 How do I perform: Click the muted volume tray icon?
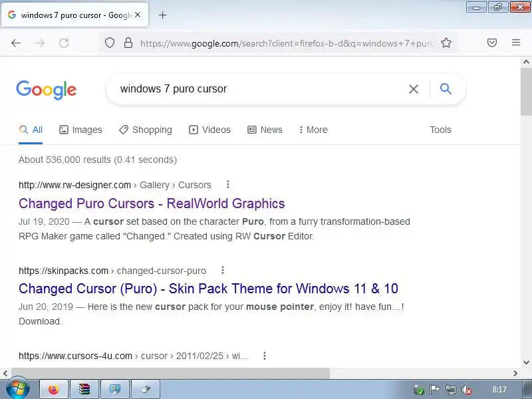[x=467, y=390]
